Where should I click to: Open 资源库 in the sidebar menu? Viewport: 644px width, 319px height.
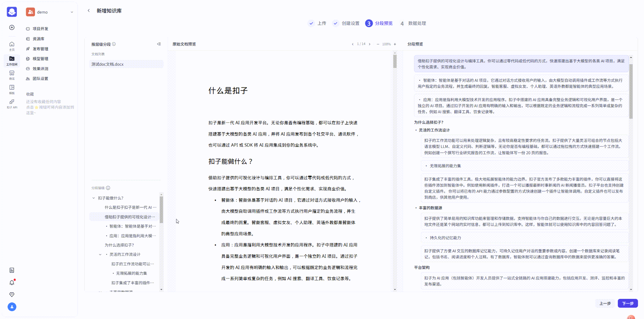pos(38,39)
